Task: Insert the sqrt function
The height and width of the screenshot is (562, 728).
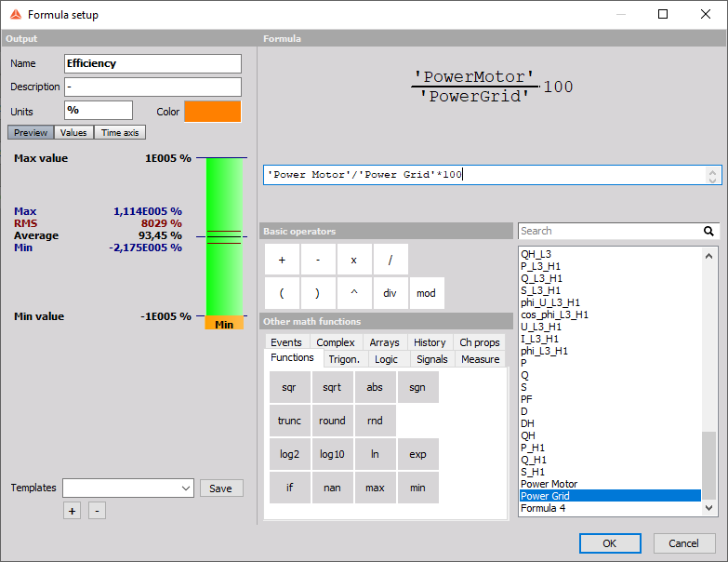Action: (x=332, y=387)
